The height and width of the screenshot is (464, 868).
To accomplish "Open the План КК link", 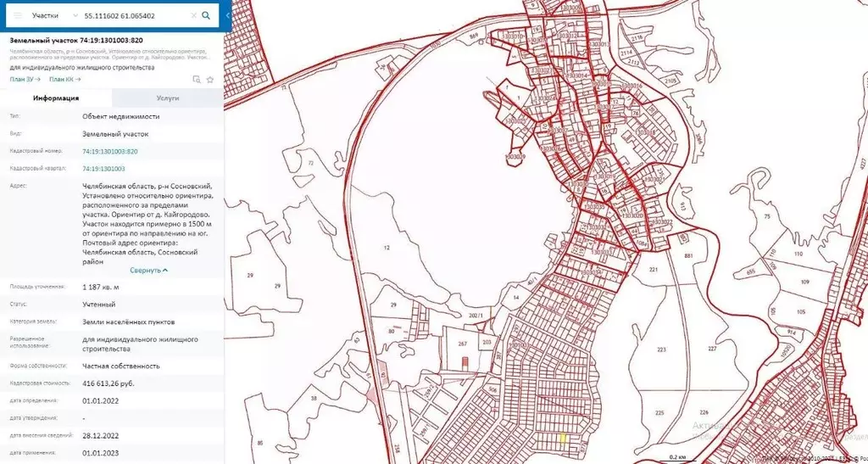I will coord(64,79).
